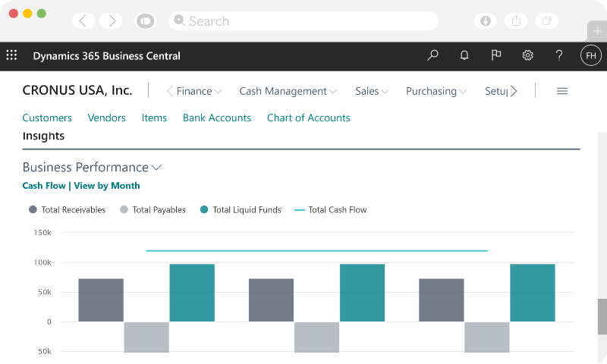607x364 pixels.
Task: Expand the Cash Management menu
Action: click(288, 91)
